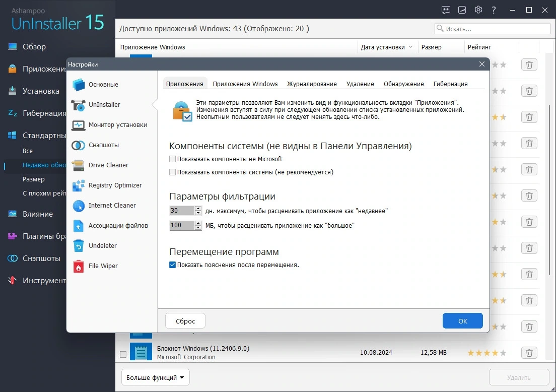Click the days input field showing 30
Screen dimensions: 556x392
click(x=182, y=211)
